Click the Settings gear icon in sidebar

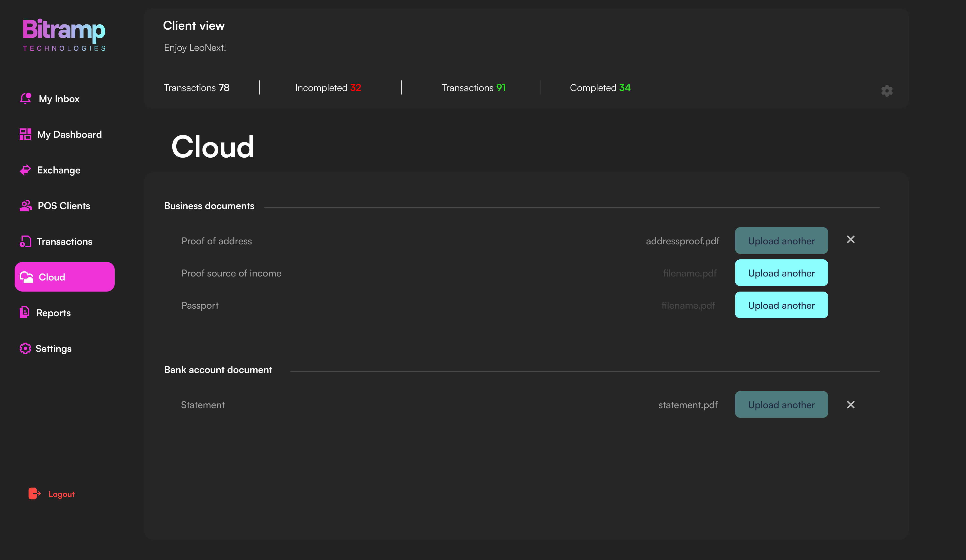coord(25,348)
